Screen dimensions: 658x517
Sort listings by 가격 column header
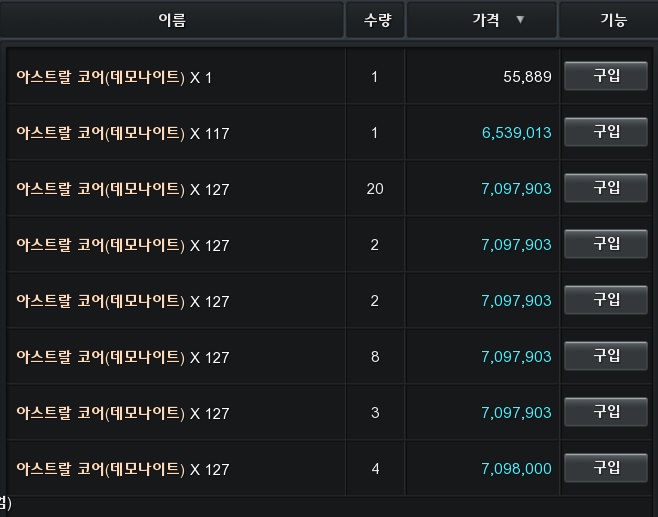(482, 20)
